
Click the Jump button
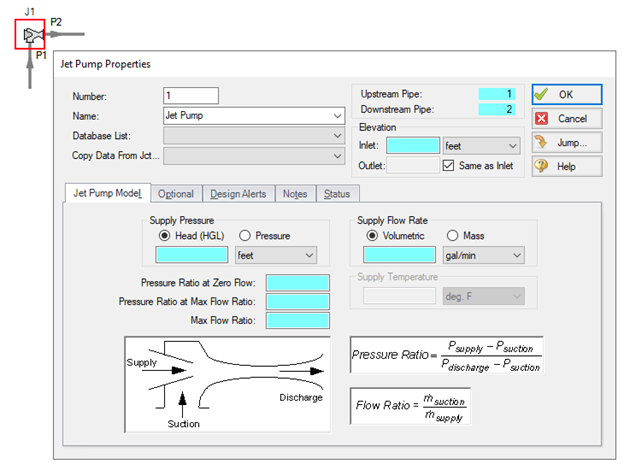(x=566, y=142)
